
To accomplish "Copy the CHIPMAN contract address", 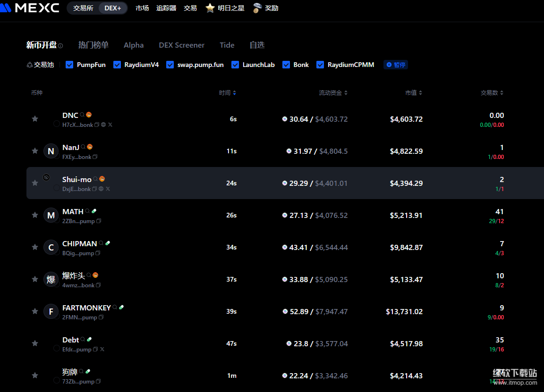I will tap(98, 253).
